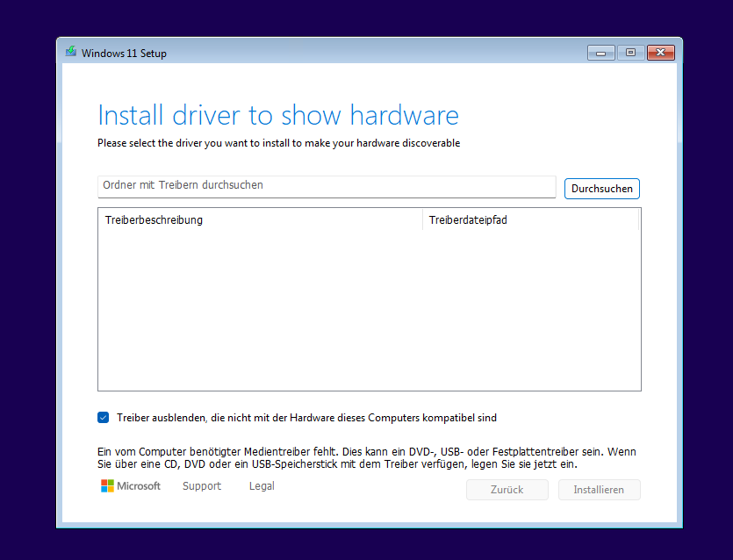Click the Durchsuchen button
The height and width of the screenshot is (560, 733).
[601, 189]
